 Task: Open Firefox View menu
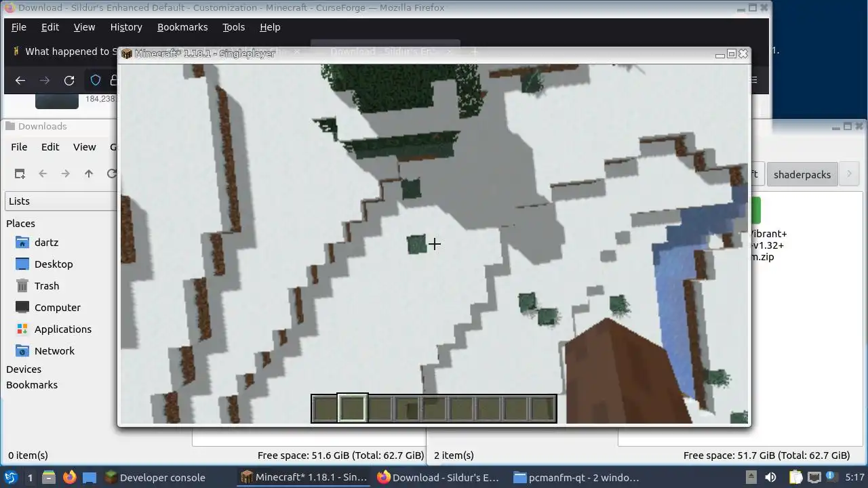pyautogui.click(x=84, y=27)
